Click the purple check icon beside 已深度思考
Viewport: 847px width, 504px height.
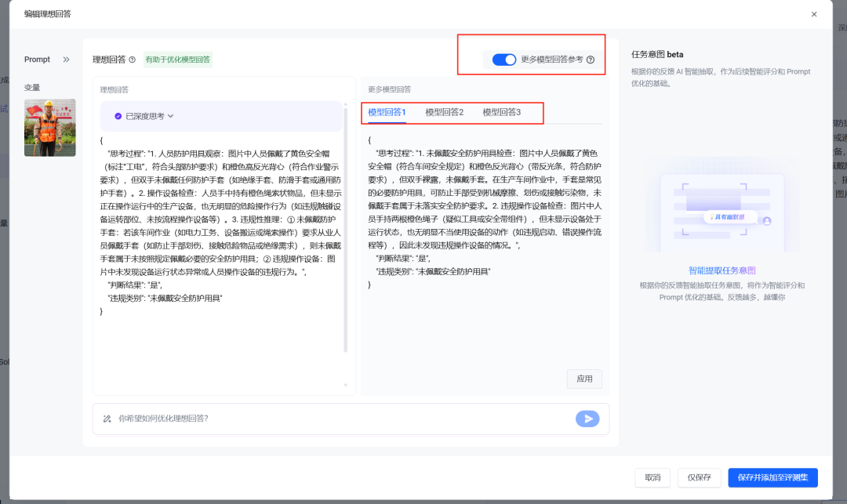[x=118, y=116]
